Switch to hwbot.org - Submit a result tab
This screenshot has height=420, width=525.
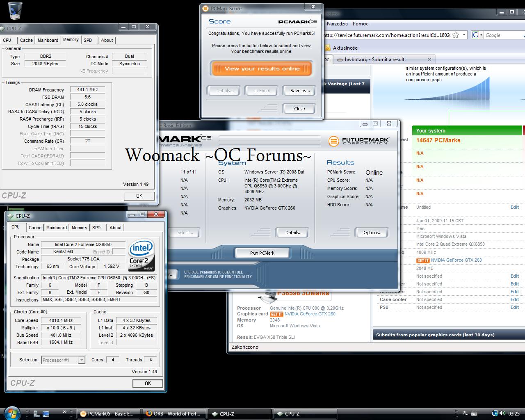click(x=384, y=59)
